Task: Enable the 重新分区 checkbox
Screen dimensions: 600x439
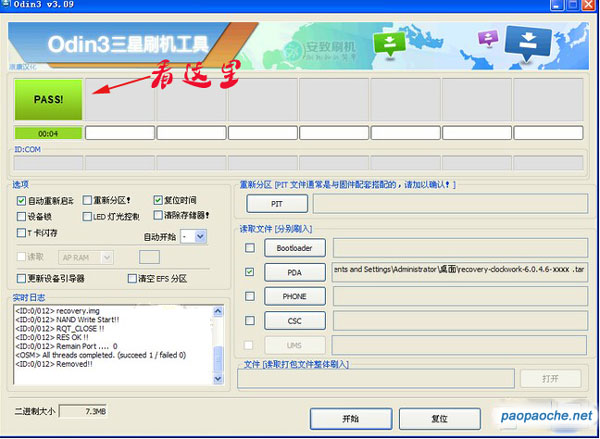Action: (x=87, y=200)
